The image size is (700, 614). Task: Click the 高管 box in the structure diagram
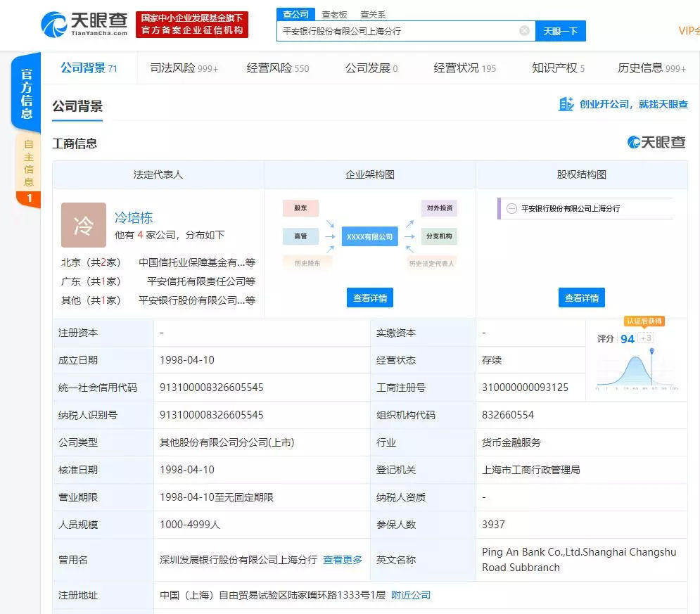click(300, 236)
